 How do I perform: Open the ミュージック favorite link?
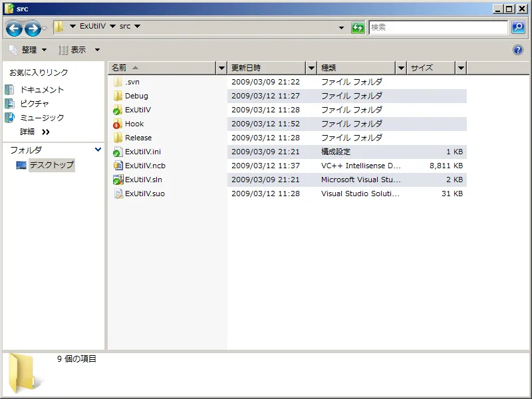[41, 118]
